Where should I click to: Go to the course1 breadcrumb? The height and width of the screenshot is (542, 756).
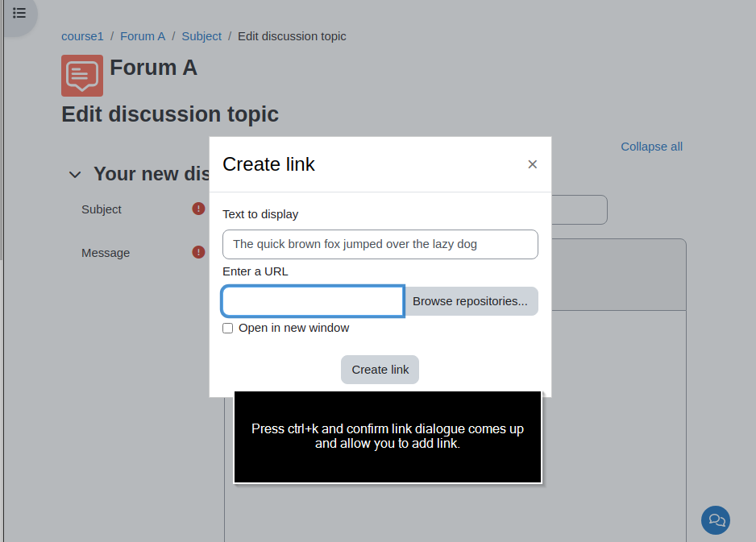pos(82,36)
